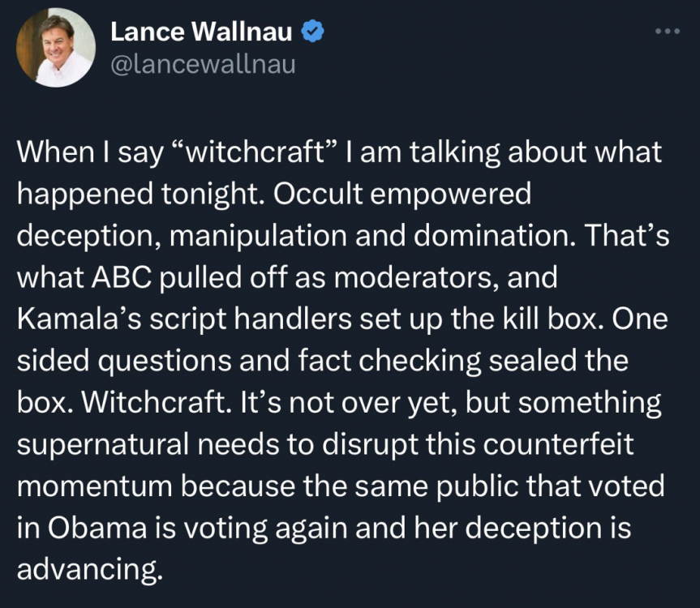This screenshot has width=700, height=608.
Task: Click "ABC" in the tweet text
Action: tap(122, 277)
